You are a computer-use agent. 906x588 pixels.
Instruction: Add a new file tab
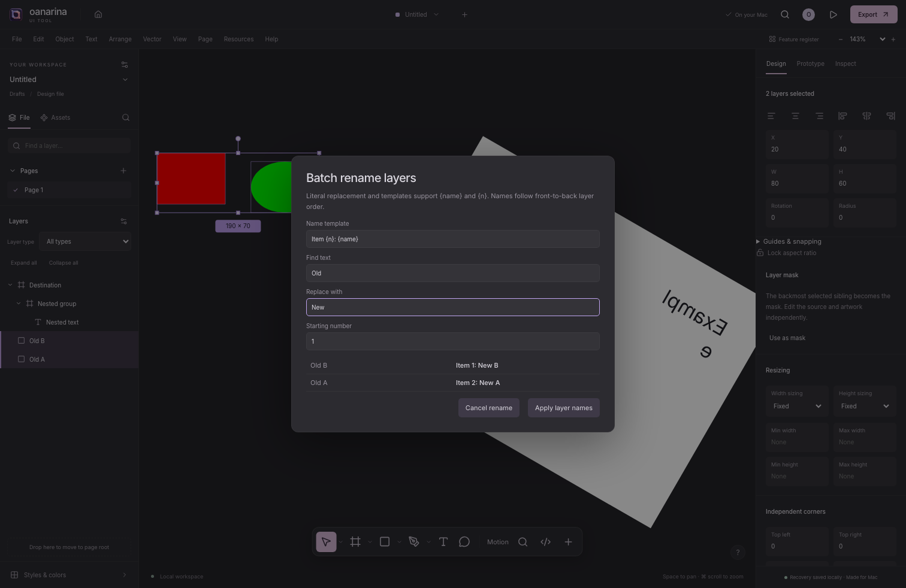pyautogui.click(x=464, y=14)
